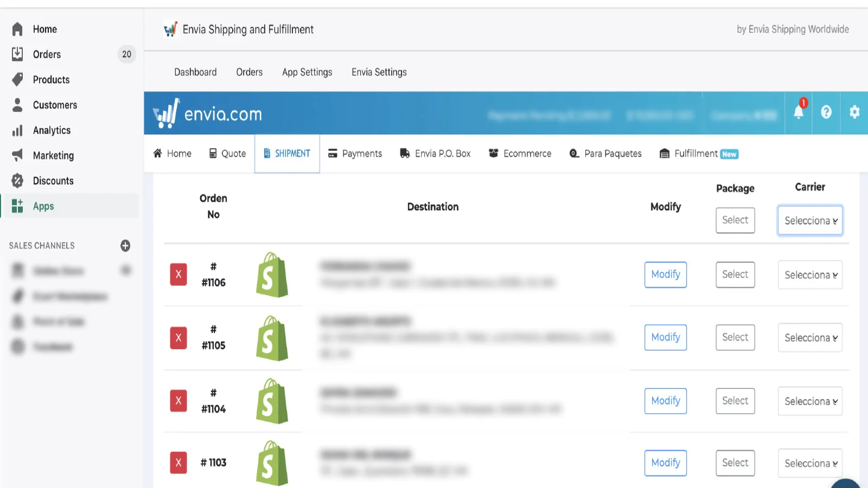Screen dimensions: 868x488
Task: Open the Envia P.O. Box menu item
Action: pyautogui.click(x=435, y=153)
